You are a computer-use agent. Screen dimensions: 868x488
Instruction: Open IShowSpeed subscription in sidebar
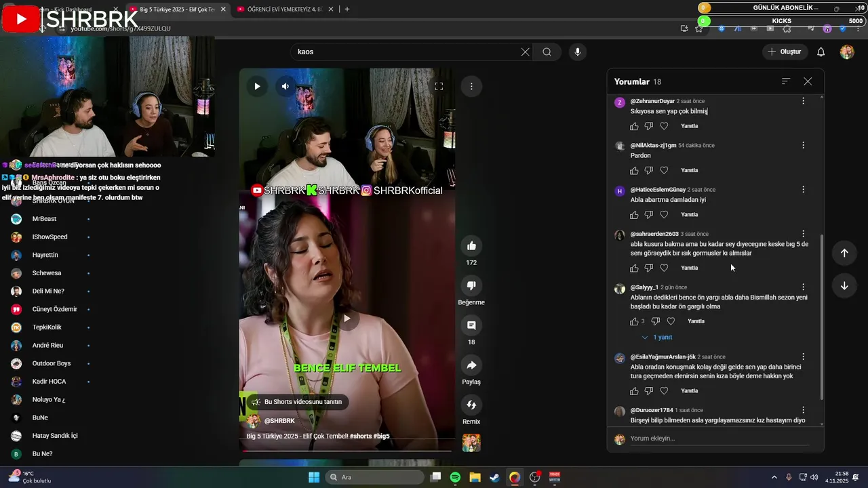51,237
